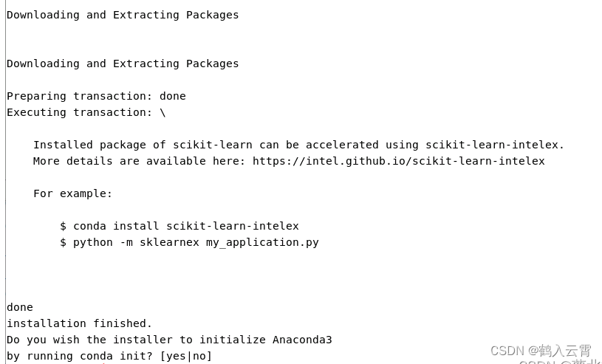Click the scikit-learn-intelex GitHub URL
Viewport: 602px width, 364px height.
pos(399,161)
